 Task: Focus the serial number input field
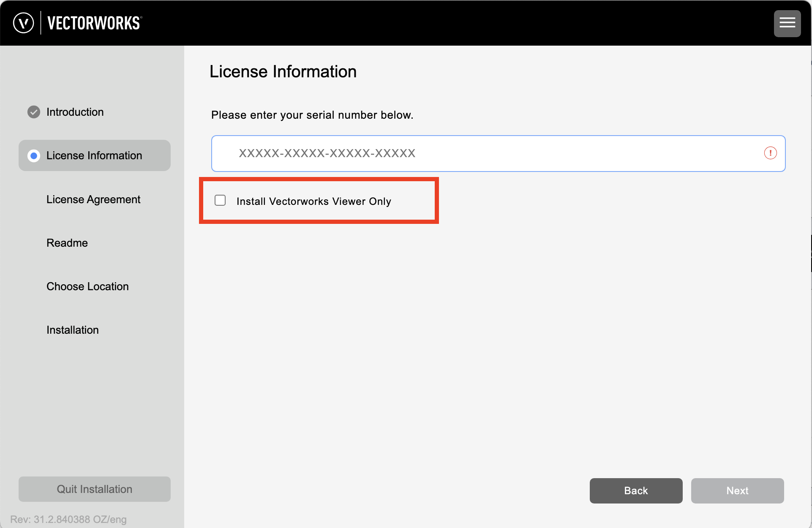coord(486,153)
